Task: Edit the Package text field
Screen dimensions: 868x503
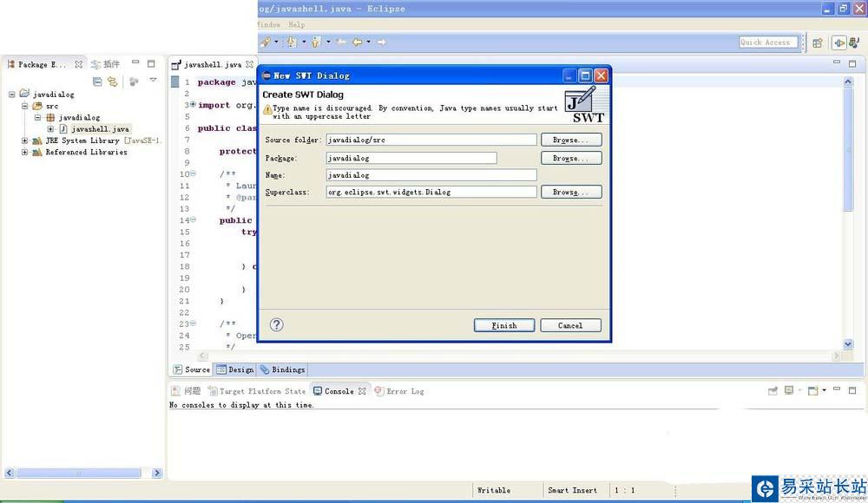Action: point(411,158)
